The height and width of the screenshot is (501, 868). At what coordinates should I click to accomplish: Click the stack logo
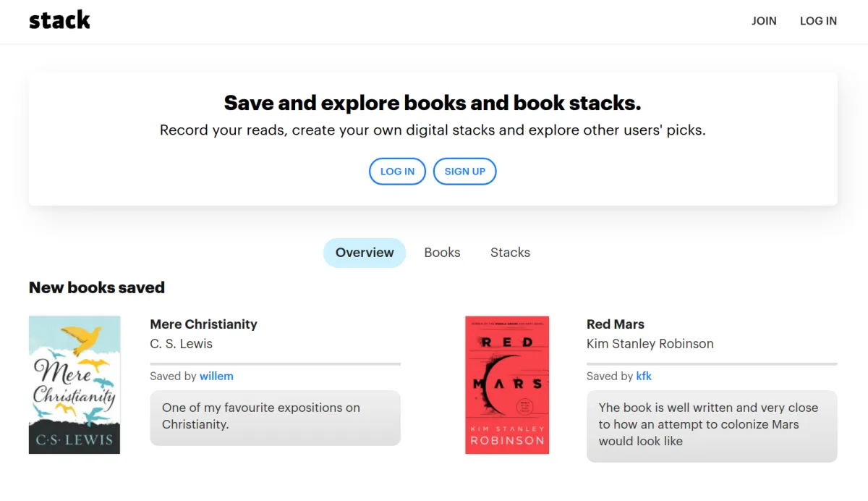click(x=59, y=20)
